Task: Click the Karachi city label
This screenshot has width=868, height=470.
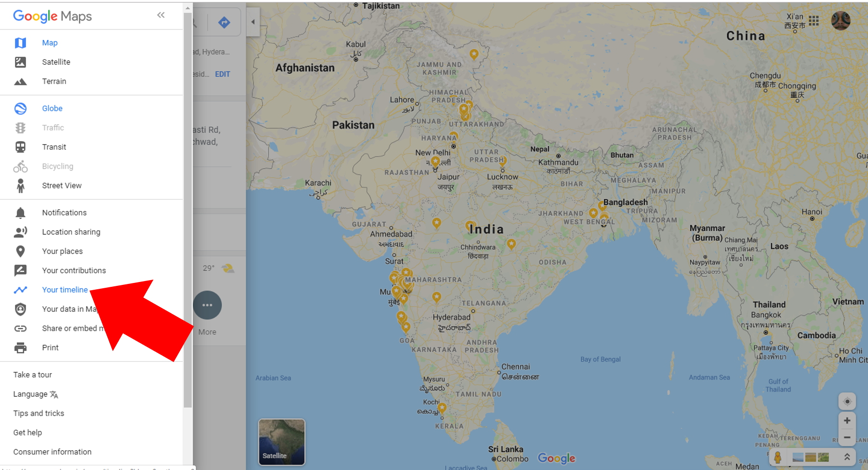Action: click(318, 183)
